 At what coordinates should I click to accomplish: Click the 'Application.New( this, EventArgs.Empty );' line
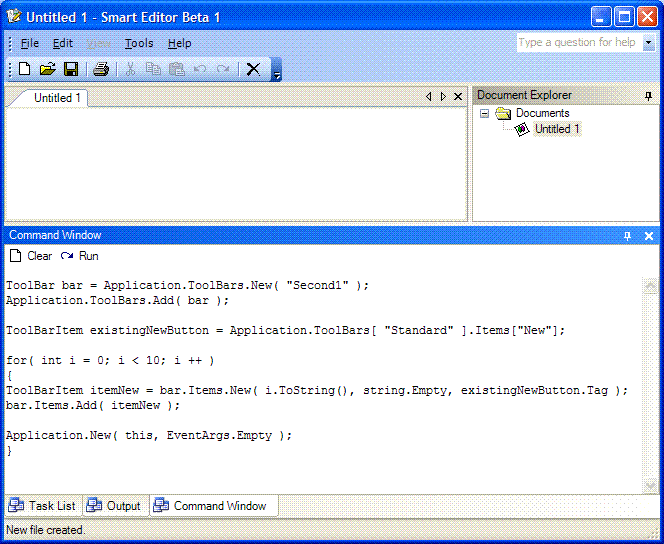tap(149, 436)
